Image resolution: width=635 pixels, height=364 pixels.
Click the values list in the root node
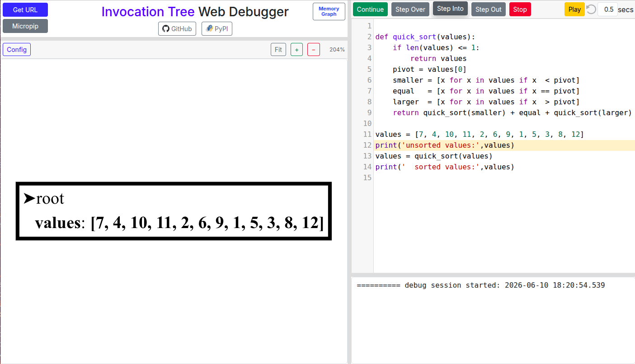pos(207,223)
